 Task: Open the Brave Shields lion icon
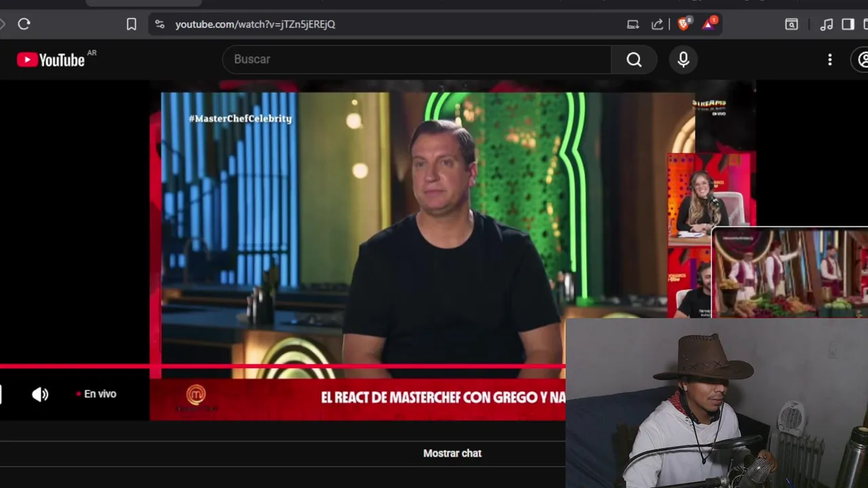pos(684,24)
